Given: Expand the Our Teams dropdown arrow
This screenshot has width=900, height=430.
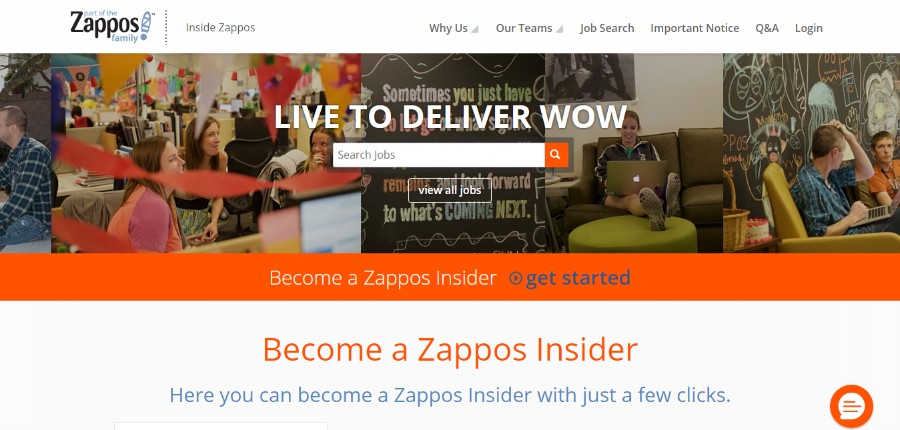Looking at the screenshot, I should click(559, 29).
